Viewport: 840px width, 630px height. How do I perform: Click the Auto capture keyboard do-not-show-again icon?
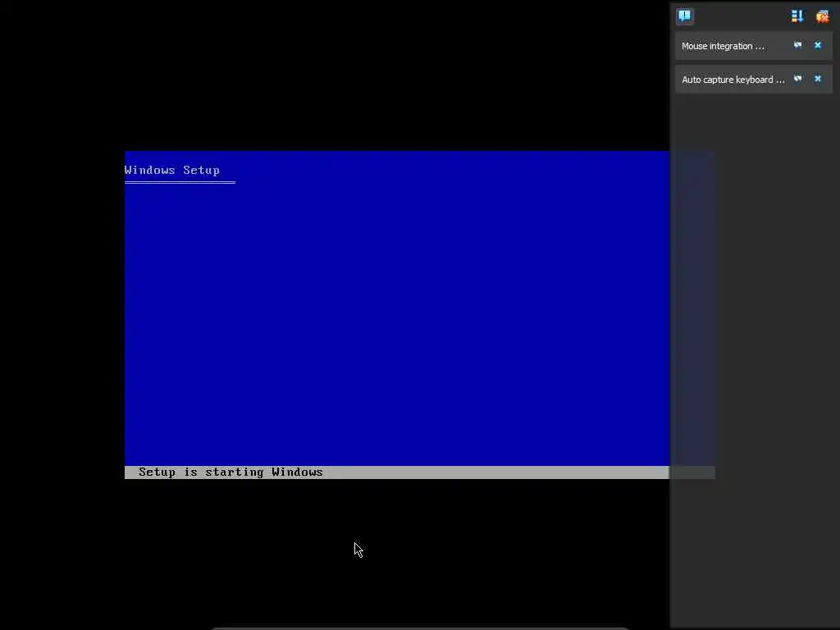point(797,79)
